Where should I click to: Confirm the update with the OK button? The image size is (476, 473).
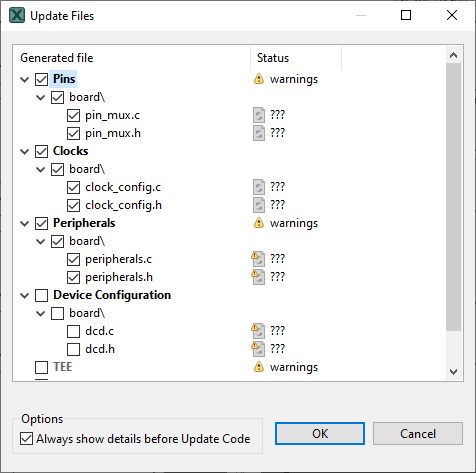(x=320, y=434)
